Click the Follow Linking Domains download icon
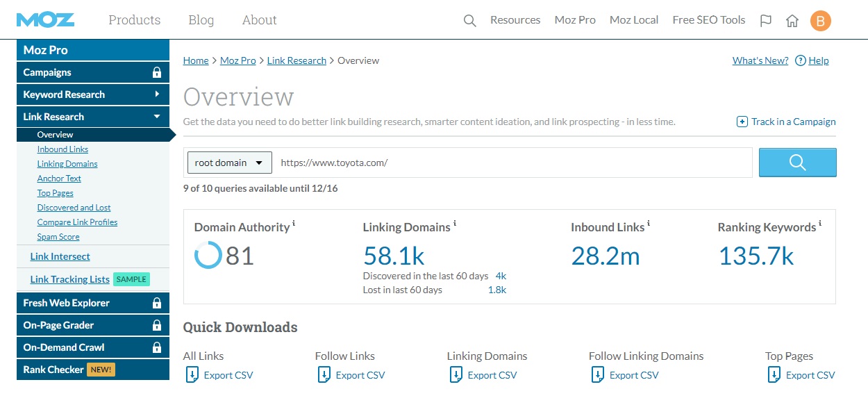868x405 pixels. tap(597, 375)
